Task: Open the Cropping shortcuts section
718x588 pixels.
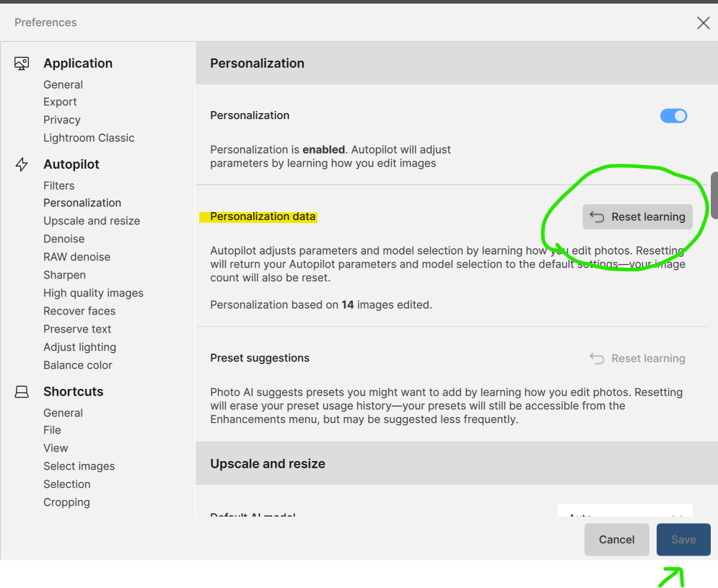Action: [x=66, y=502]
